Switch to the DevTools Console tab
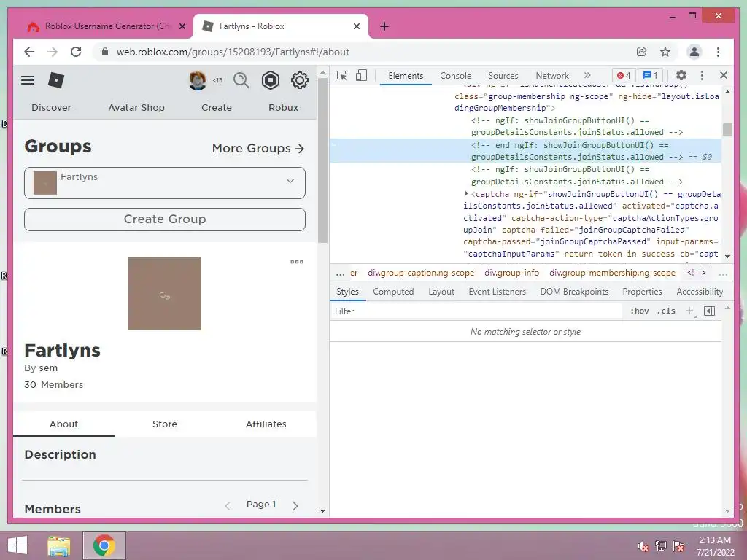747x560 pixels. 455,76
